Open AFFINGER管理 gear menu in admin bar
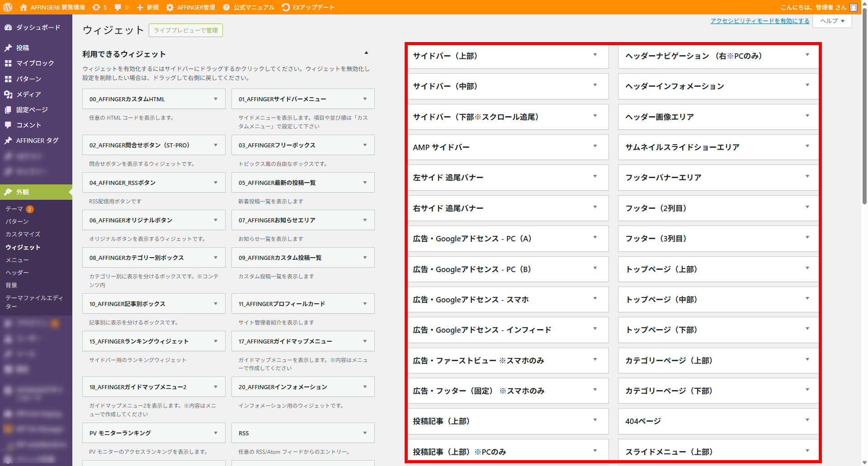868x466 pixels. click(190, 7)
